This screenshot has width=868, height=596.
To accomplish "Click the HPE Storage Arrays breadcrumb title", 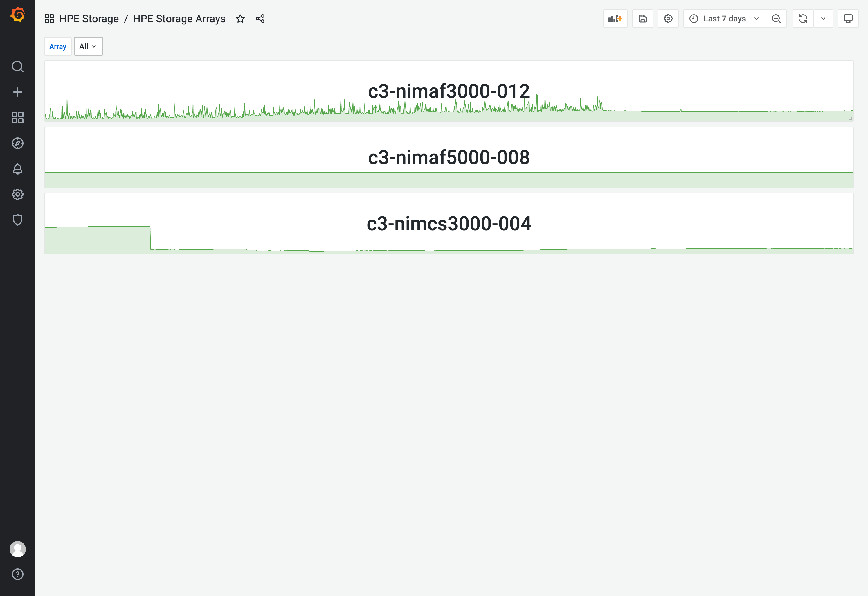I will click(x=179, y=19).
